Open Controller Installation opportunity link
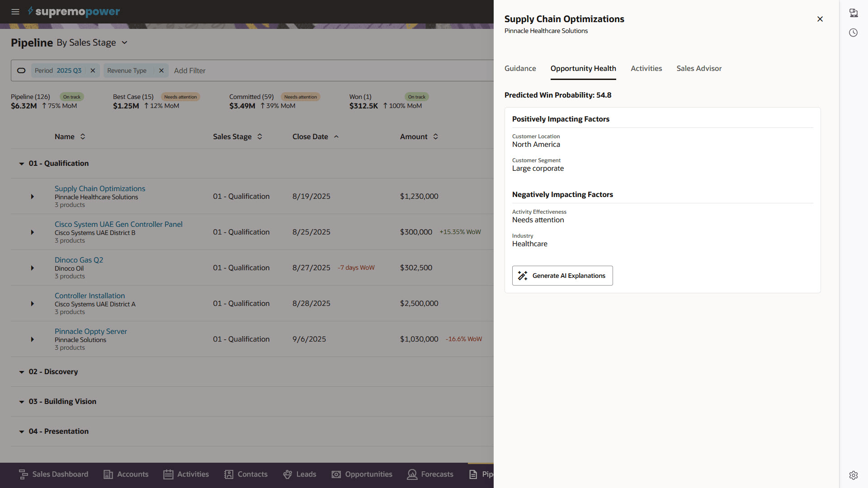The height and width of the screenshot is (488, 868). click(x=90, y=296)
